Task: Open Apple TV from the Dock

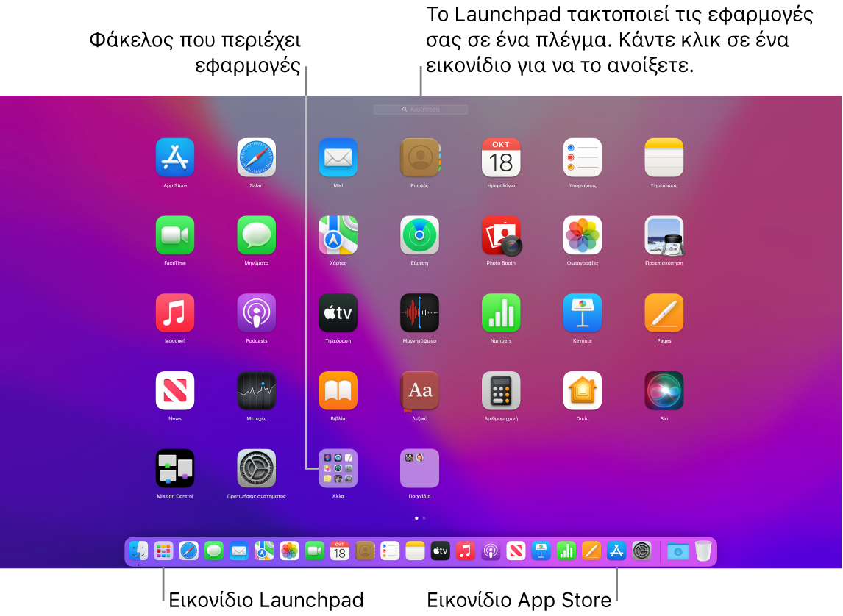Action: point(441,551)
